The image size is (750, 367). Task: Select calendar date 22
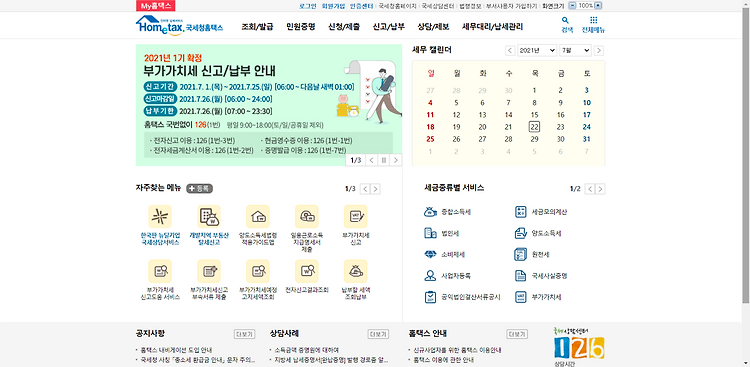(x=534, y=127)
